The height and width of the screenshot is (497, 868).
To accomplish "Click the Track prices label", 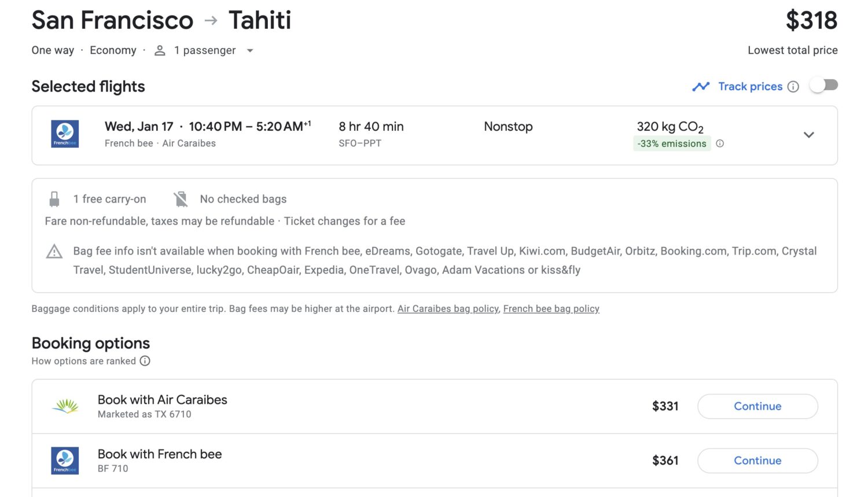I will 749,86.
